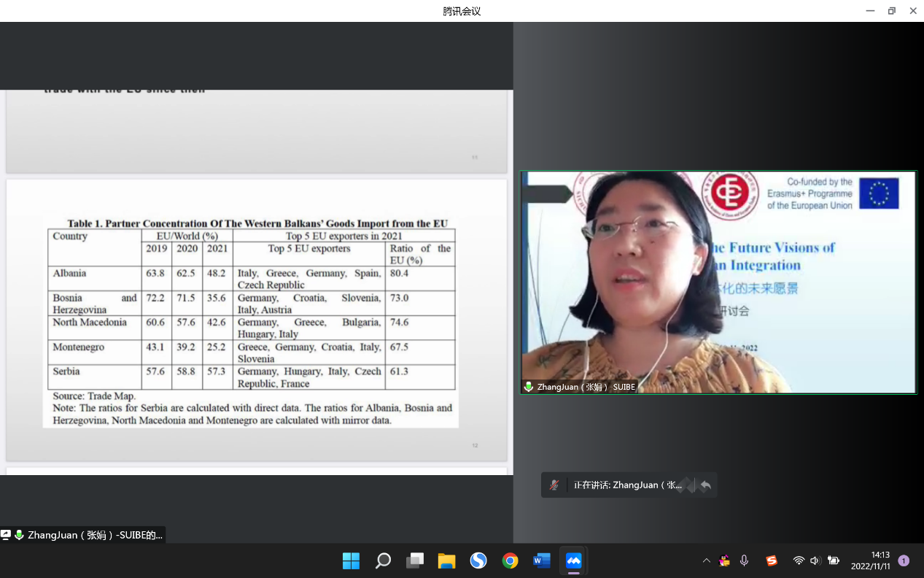Viewport: 924px width, 578px height.
Task: Click green mic icon on ZhangJuan's video
Action: click(x=529, y=387)
